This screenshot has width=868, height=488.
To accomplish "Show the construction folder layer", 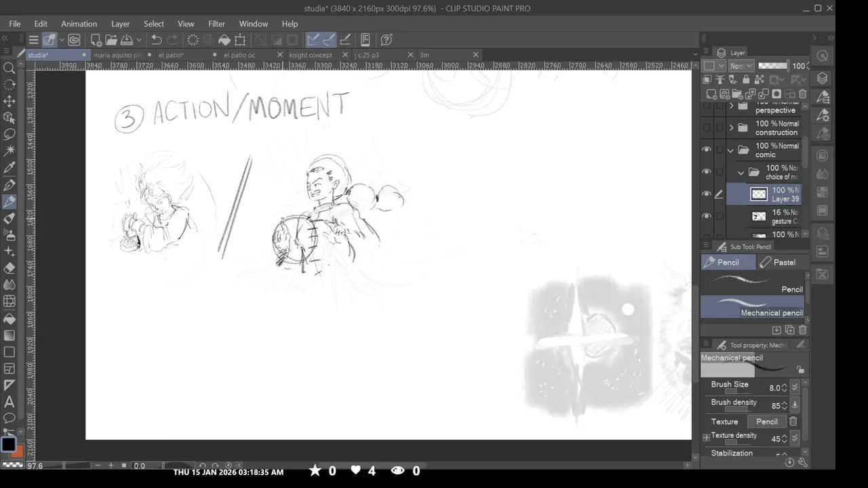I will click(x=707, y=127).
